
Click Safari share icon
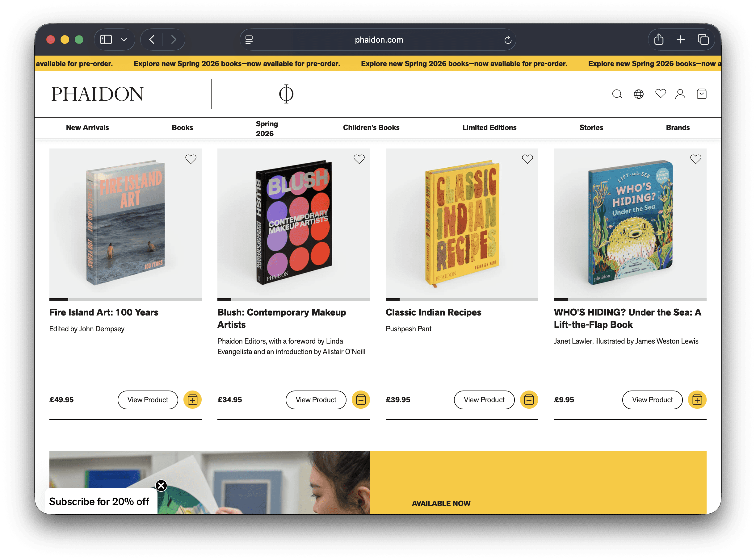point(658,40)
